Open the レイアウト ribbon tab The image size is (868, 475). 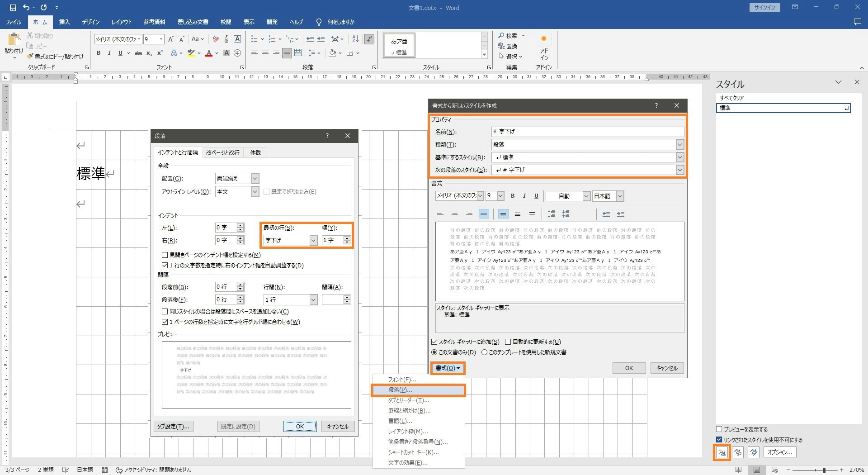122,22
